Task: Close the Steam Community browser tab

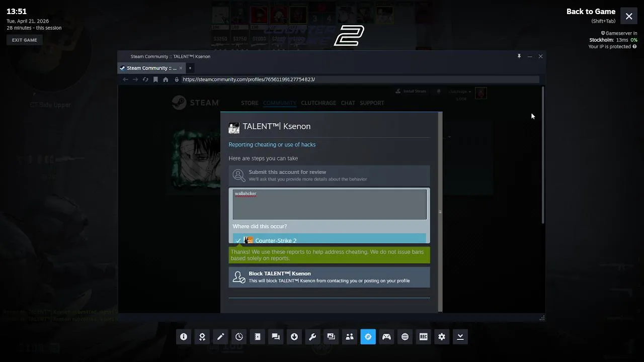Action: [181, 68]
